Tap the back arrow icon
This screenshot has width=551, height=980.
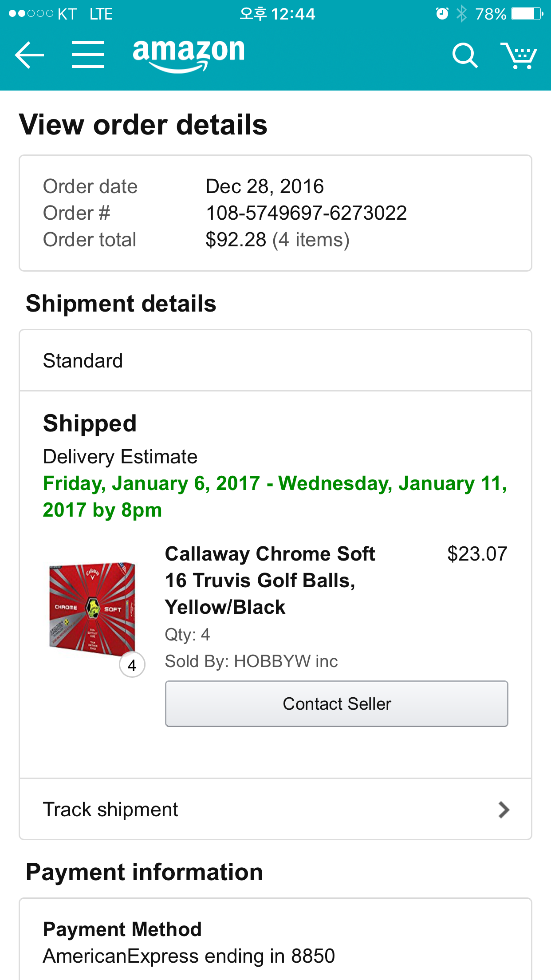click(x=29, y=55)
